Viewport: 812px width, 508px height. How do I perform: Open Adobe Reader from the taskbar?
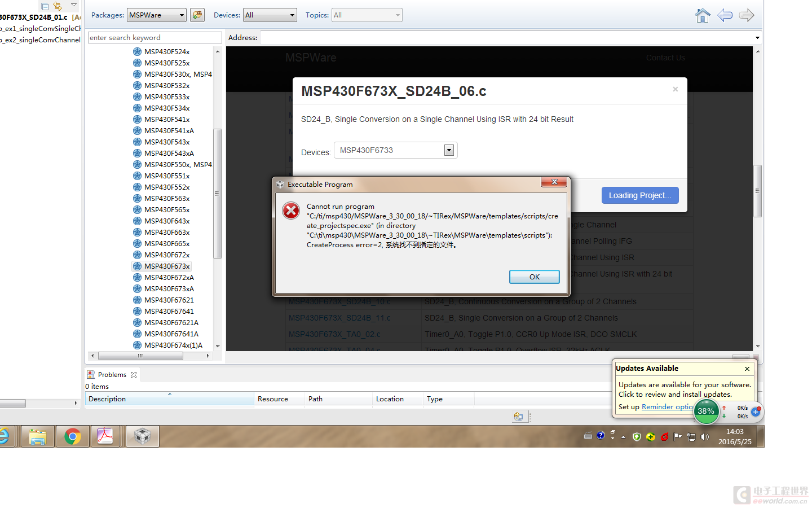click(105, 436)
